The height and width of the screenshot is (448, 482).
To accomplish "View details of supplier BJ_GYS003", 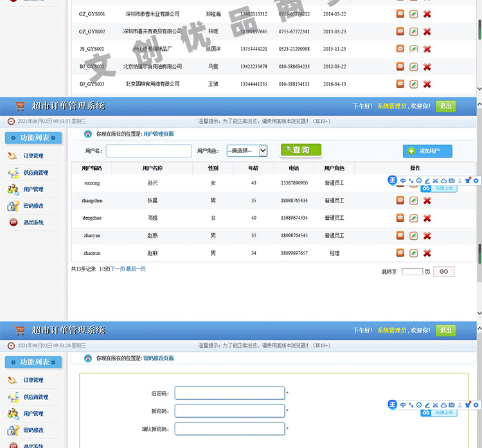I will [400, 84].
